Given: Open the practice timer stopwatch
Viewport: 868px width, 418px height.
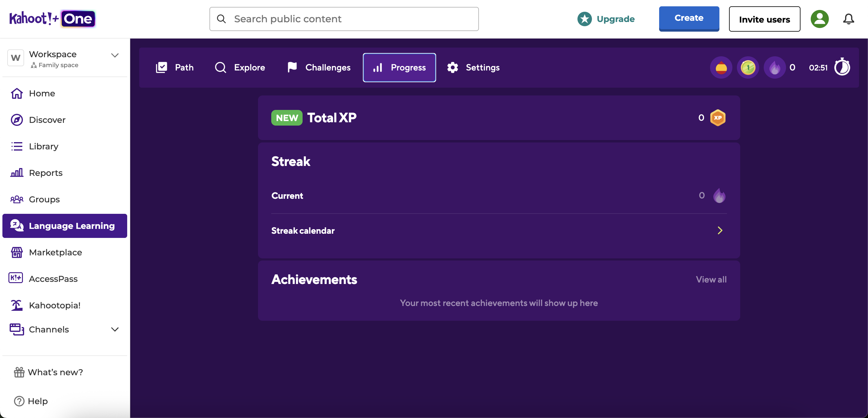Looking at the screenshot, I should tap(842, 67).
